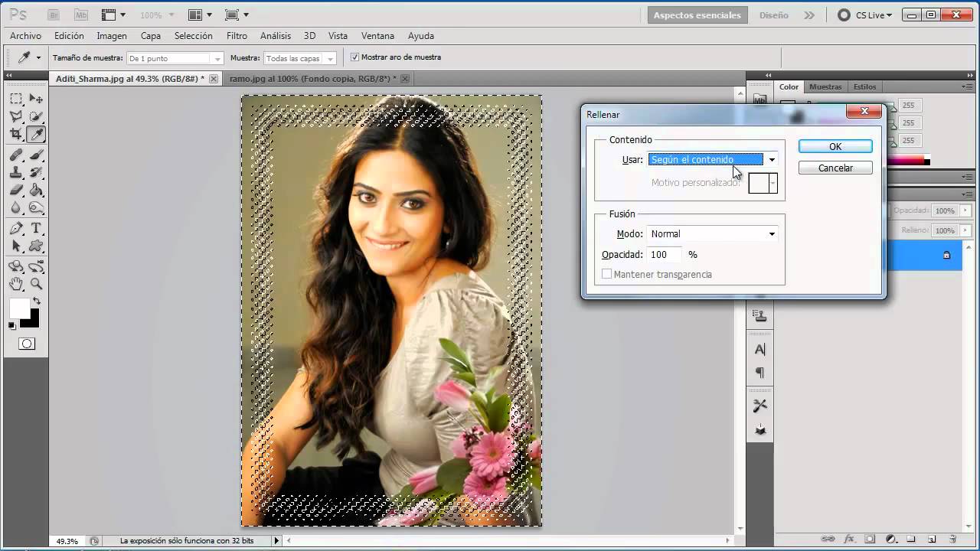Open the Filtro menu

click(237, 36)
